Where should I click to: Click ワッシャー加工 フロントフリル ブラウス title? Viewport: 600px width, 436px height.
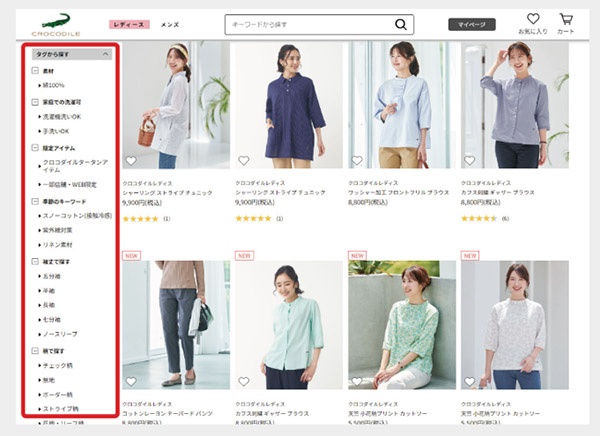pyautogui.click(x=398, y=193)
